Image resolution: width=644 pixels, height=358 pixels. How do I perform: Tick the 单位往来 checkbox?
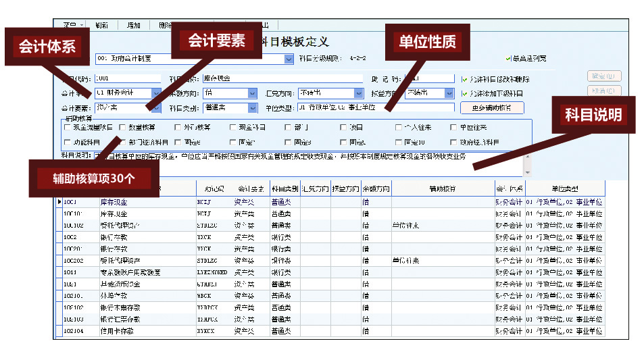click(453, 127)
